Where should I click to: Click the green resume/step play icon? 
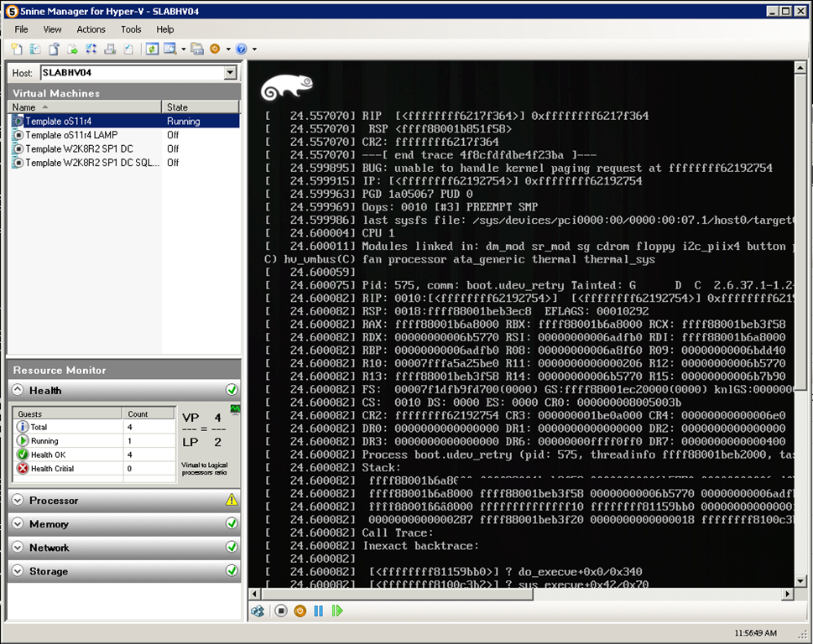tap(337, 611)
